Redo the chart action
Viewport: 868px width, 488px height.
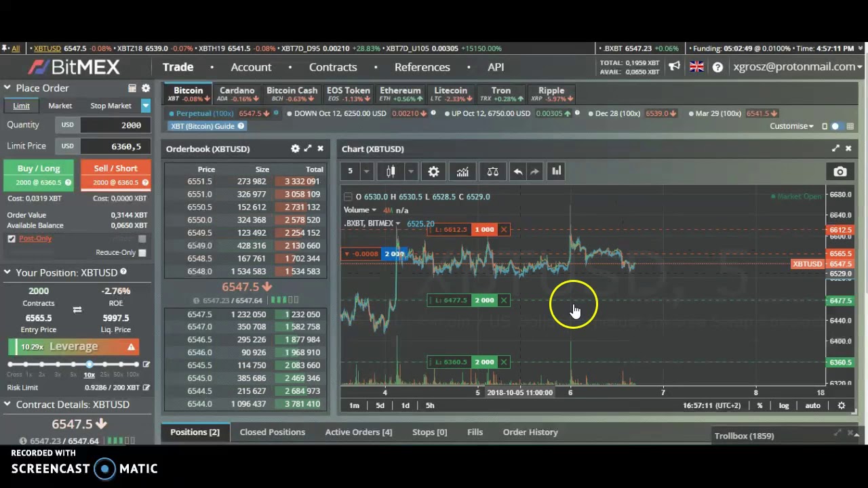pyautogui.click(x=534, y=171)
